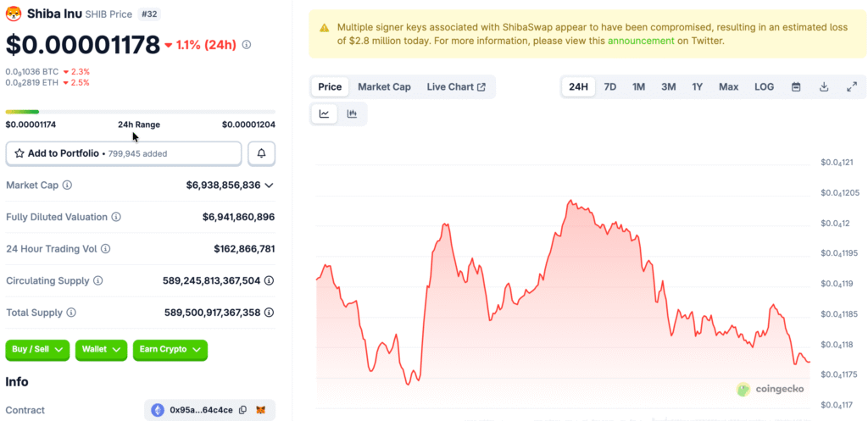
Task: Open the Earn Crypto dropdown
Action: pos(170,350)
